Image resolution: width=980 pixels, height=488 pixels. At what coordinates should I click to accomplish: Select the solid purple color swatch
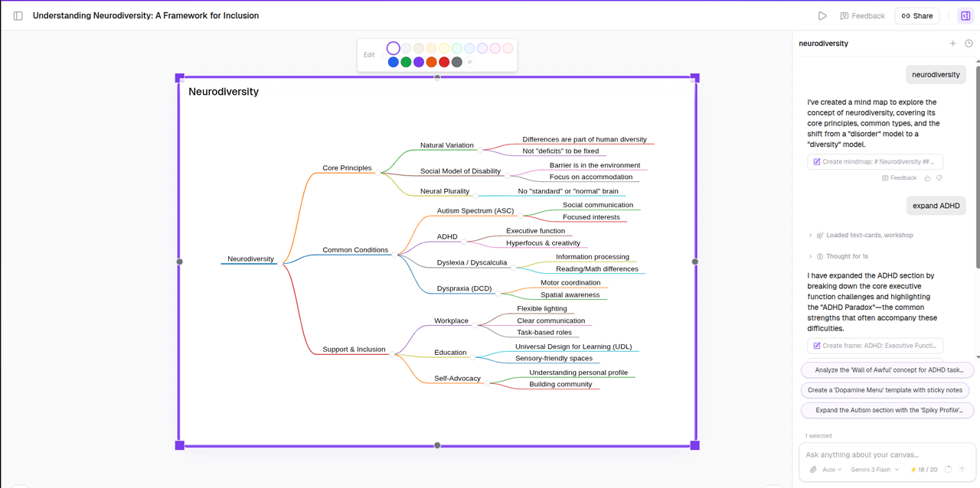pos(419,62)
